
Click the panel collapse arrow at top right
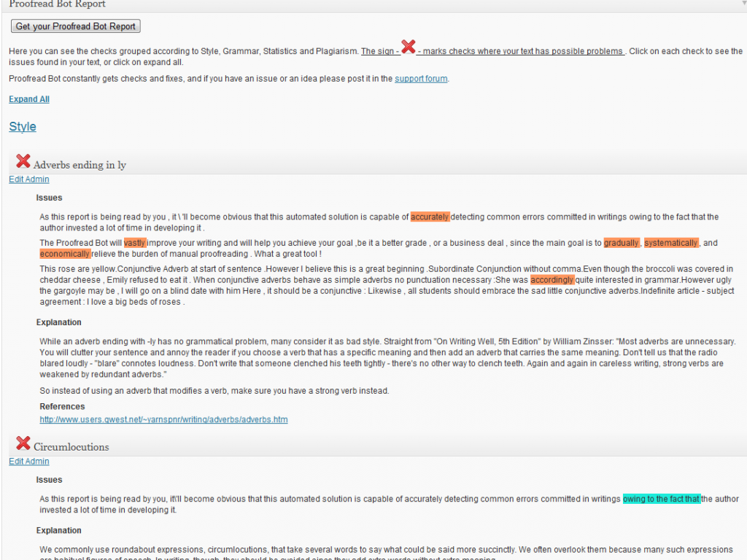coord(743,4)
